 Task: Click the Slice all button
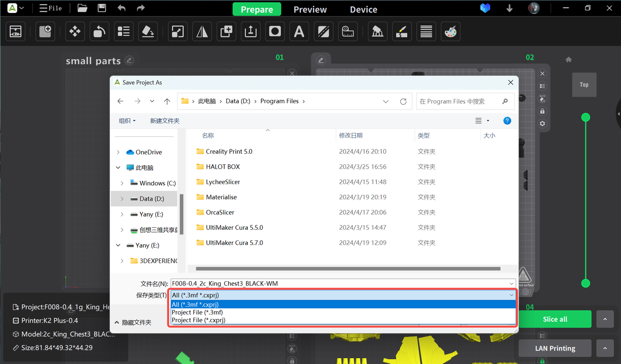click(555, 319)
